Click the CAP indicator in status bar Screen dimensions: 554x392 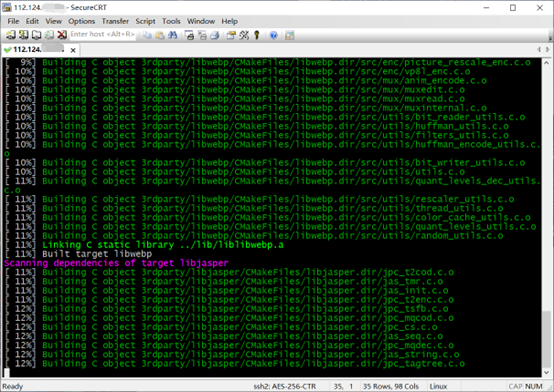pos(515,386)
